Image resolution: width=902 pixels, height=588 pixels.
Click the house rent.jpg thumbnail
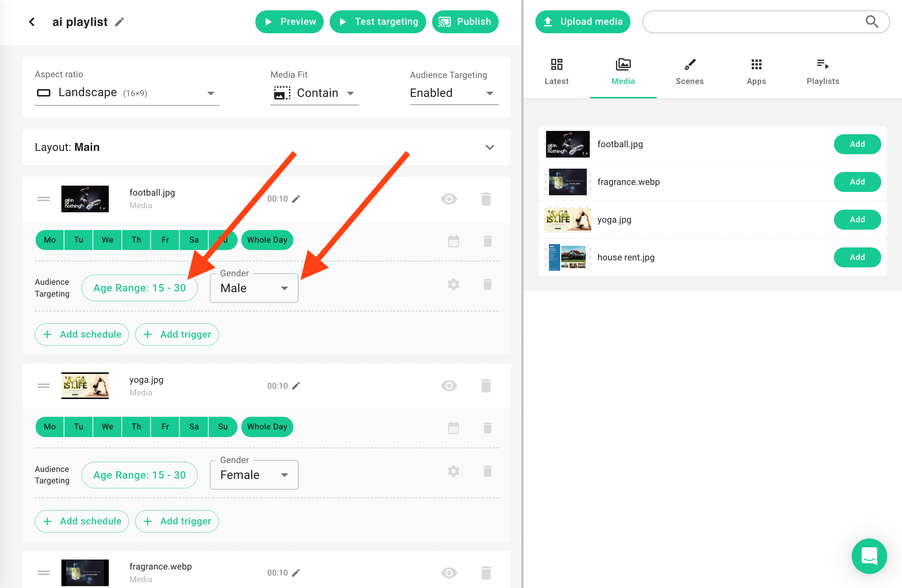pyautogui.click(x=567, y=257)
